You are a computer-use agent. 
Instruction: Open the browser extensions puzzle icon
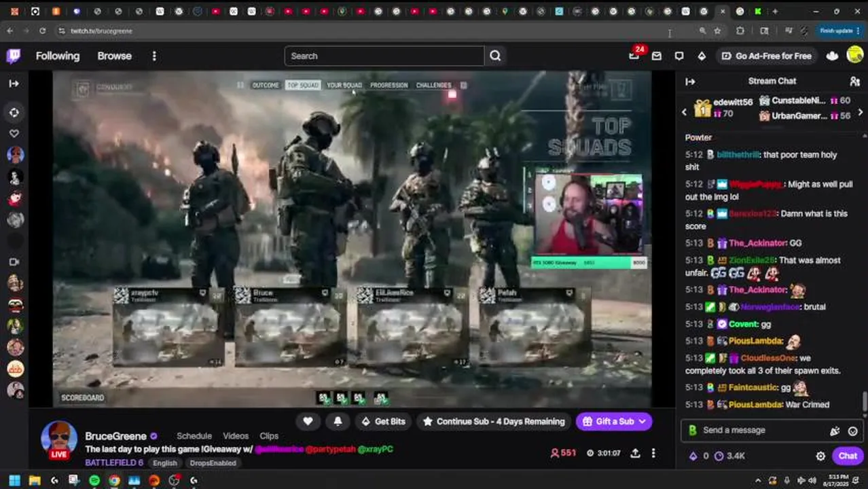pyautogui.click(x=740, y=31)
